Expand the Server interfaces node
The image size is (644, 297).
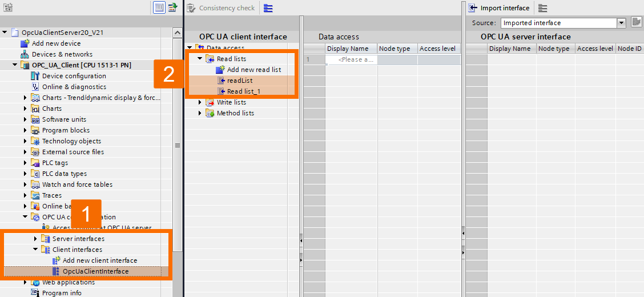[36, 239]
